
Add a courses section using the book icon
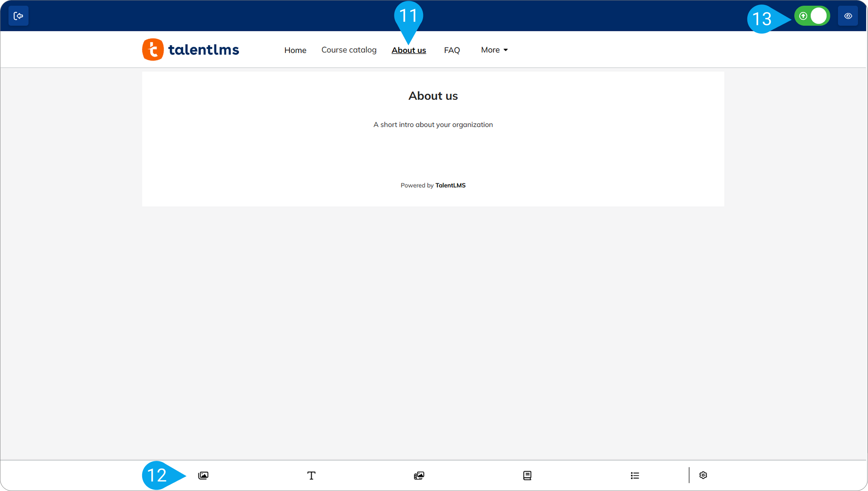527,475
